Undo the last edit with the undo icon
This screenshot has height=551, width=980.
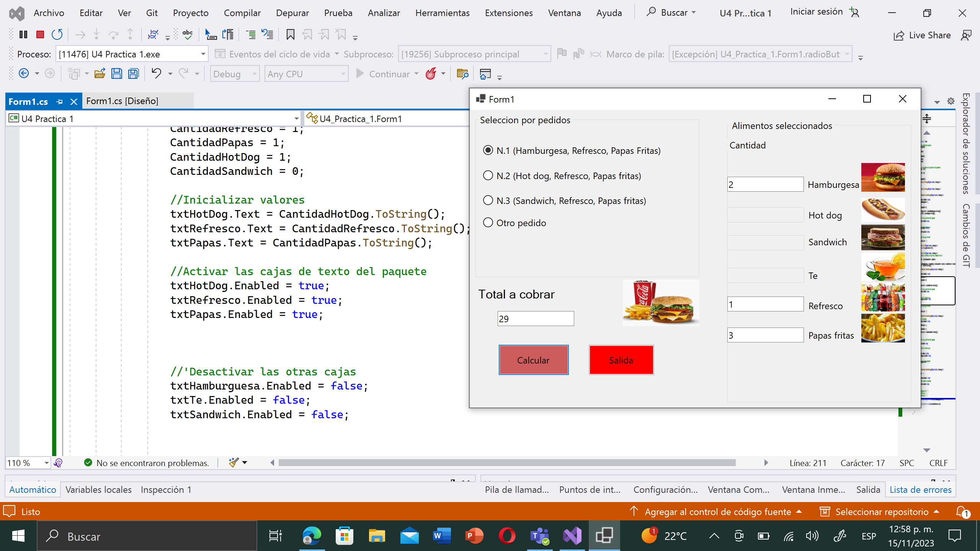(x=156, y=73)
